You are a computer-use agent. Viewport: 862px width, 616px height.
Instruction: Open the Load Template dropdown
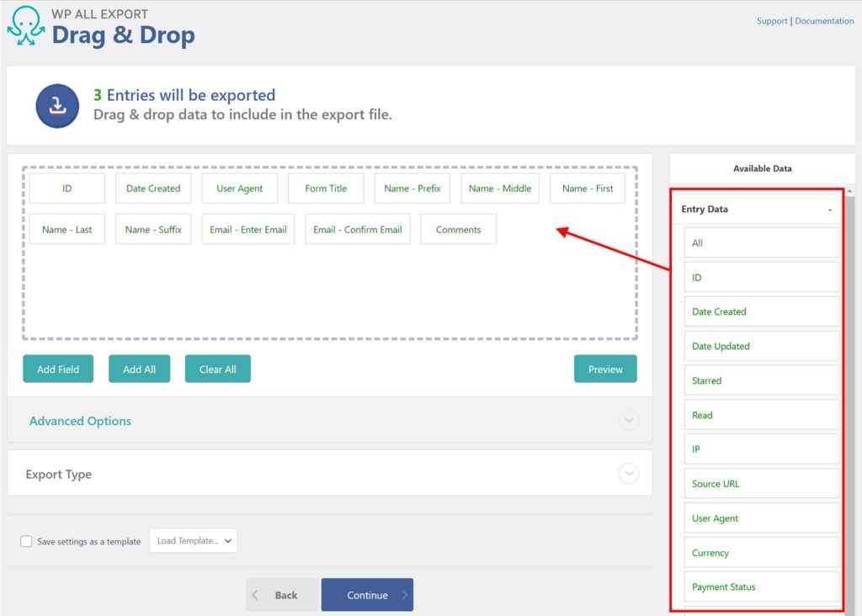[193, 541]
